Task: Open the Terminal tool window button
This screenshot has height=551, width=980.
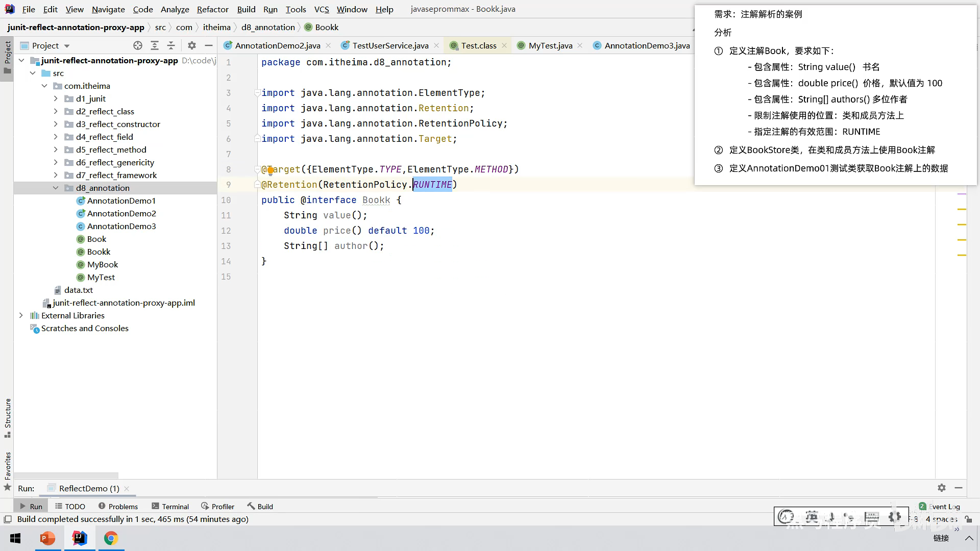Action: [170, 506]
